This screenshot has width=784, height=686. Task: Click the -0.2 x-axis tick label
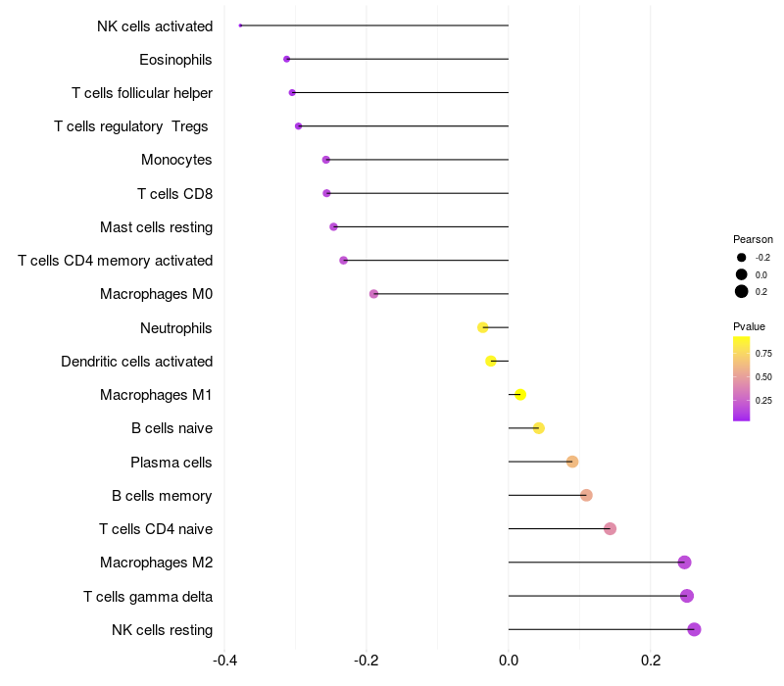tap(366, 661)
